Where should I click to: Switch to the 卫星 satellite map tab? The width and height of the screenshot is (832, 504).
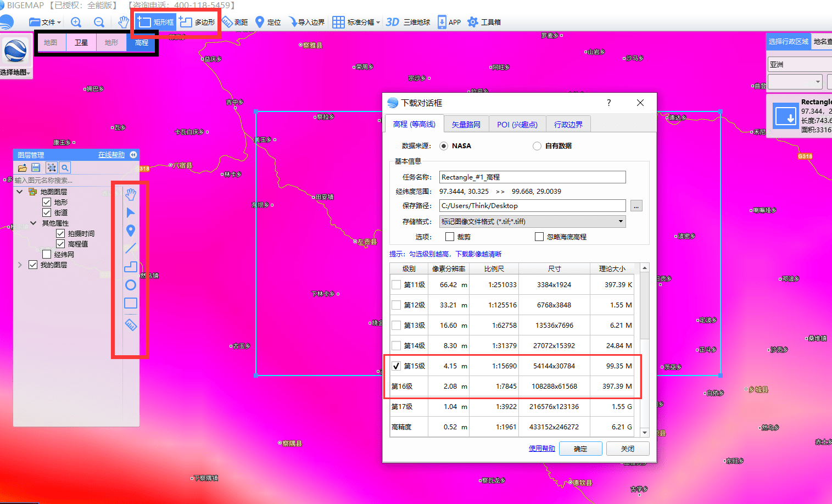tap(81, 43)
